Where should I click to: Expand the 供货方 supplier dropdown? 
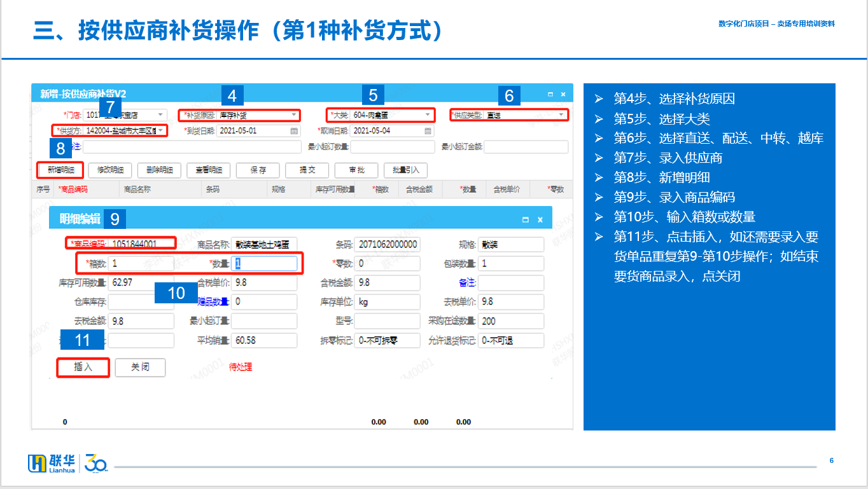161,130
